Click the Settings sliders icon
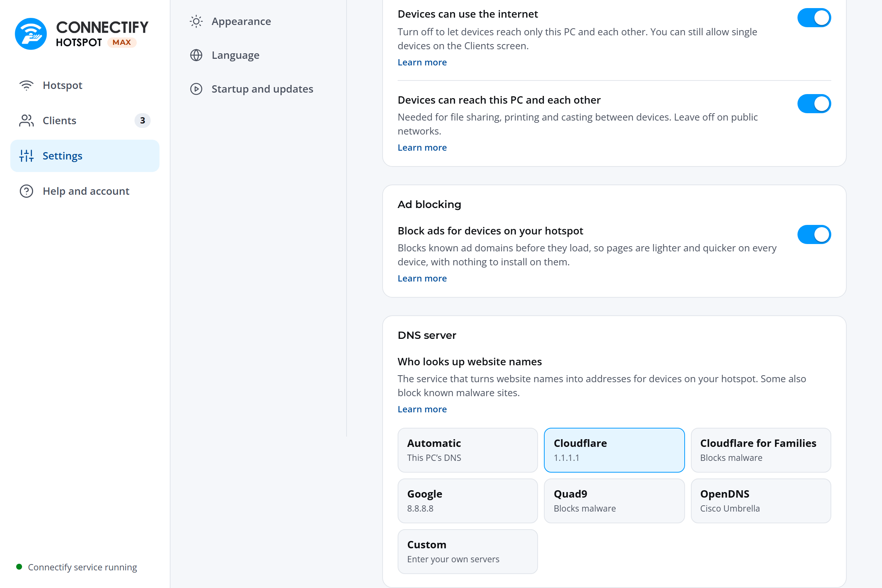The image size is (882, 588). pyautogui.click(x=26, y=155)
